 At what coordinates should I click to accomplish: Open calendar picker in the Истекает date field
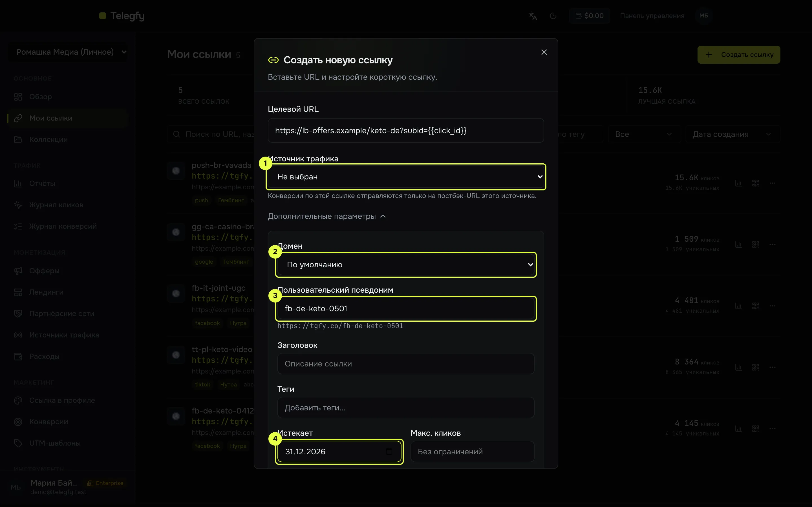389,451
